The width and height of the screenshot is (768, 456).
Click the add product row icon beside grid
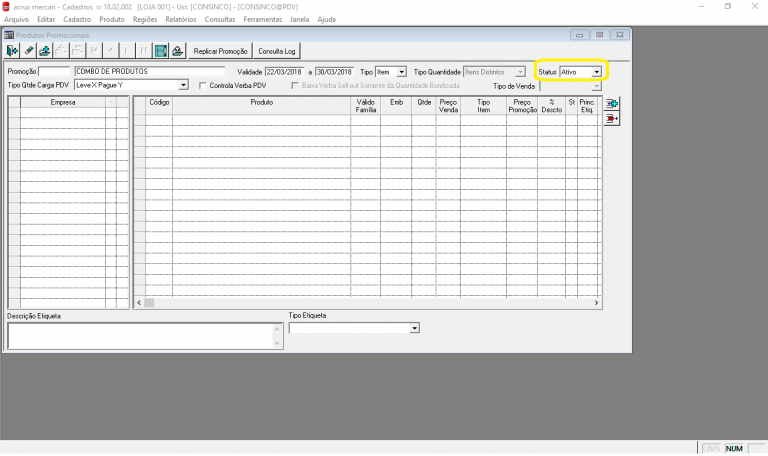point(611,103)
